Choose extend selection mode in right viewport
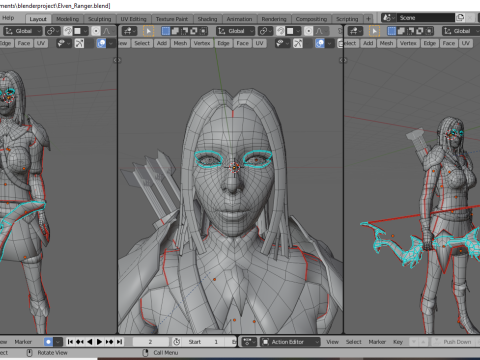 401,31
